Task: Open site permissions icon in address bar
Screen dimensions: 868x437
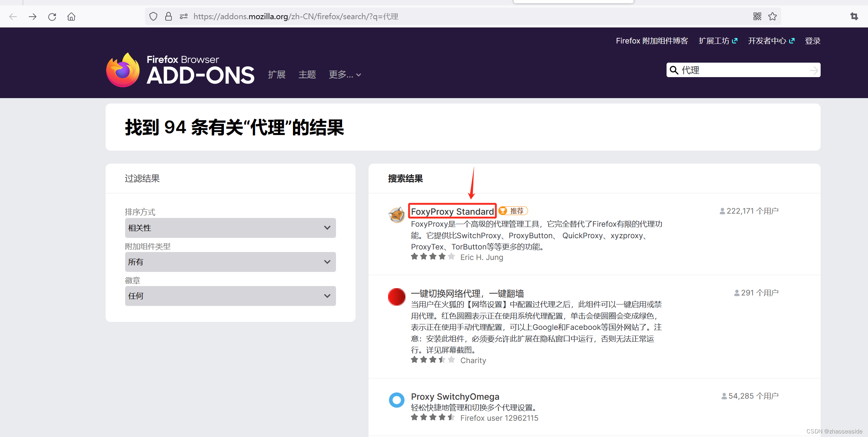Action: (x=184, y=17)
